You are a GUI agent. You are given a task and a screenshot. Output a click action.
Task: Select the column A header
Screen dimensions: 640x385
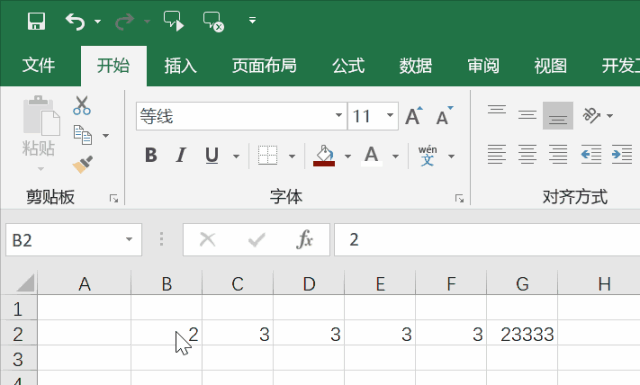click(x=84, y=283)
